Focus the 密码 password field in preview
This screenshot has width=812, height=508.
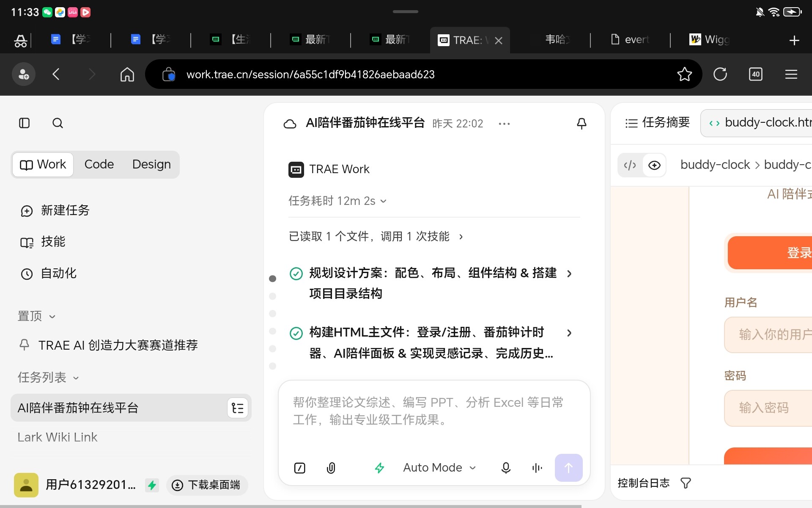click(x=768, y=408)
